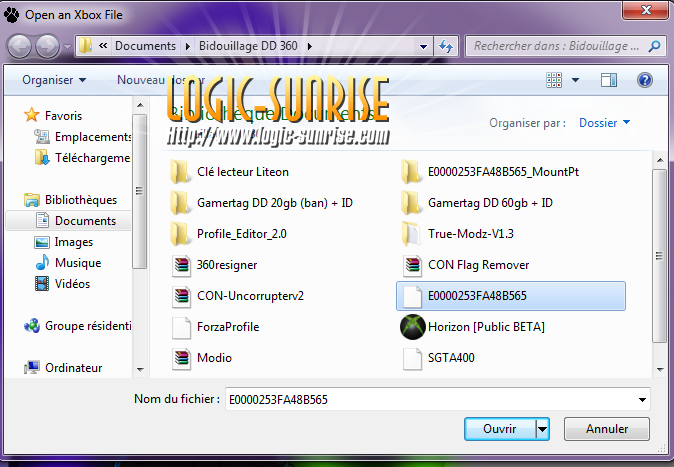
Task: Select Emplacements in navigation pane
Action: 93,137
